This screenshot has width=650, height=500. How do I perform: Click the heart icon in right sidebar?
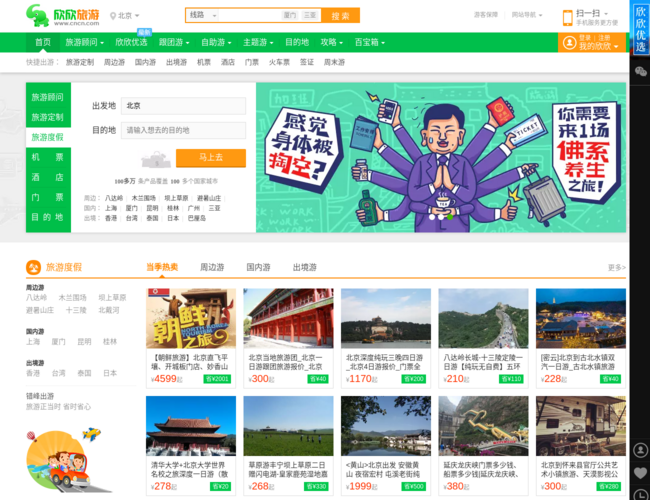point(640,471)
